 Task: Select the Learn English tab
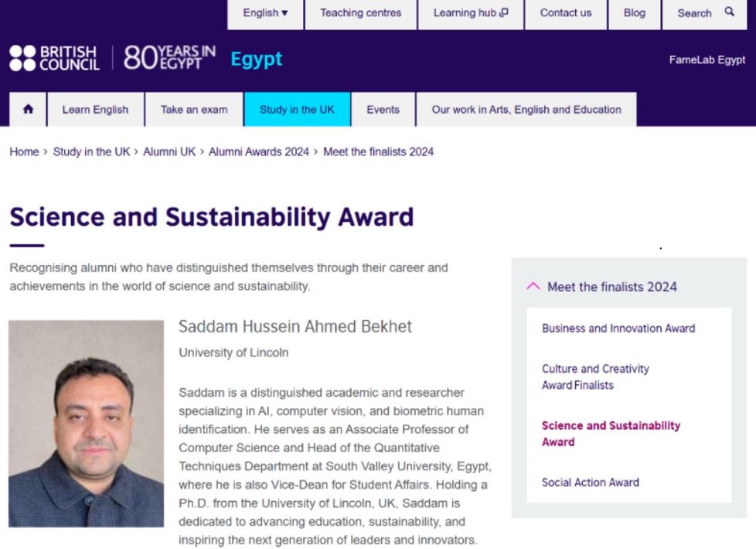[x=95, y=110]
